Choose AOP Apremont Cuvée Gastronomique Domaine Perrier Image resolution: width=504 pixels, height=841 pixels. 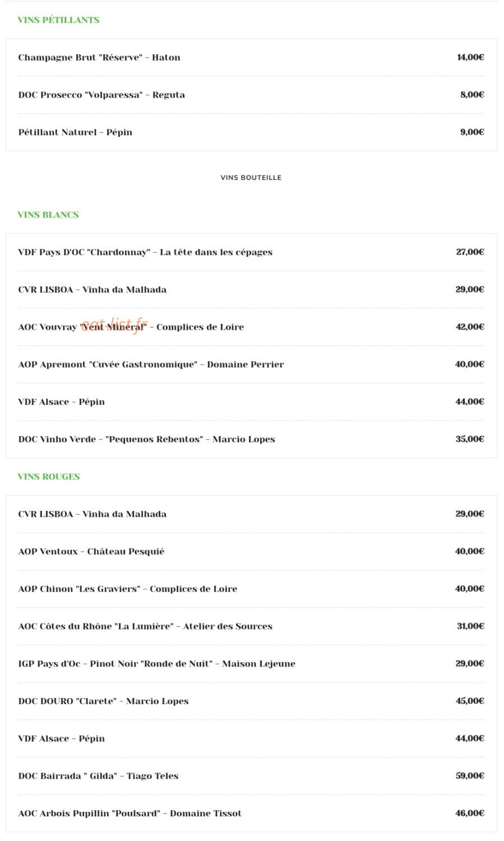click(251, 364)
